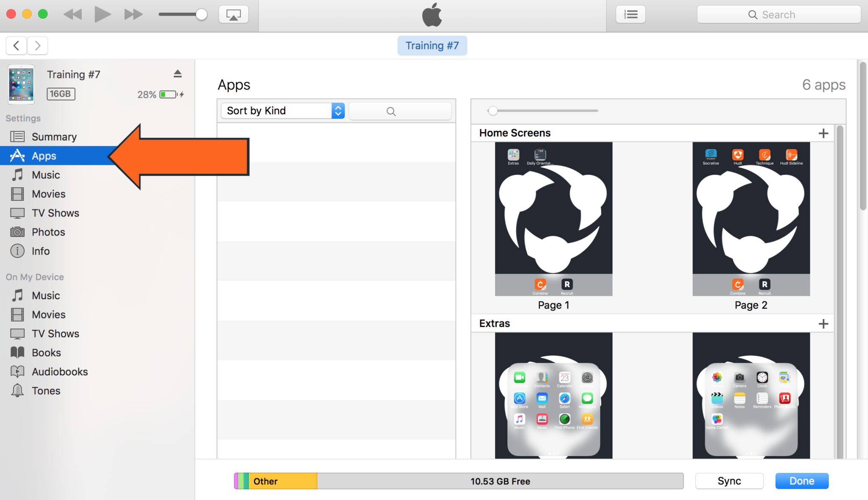Open the Sort by Kind dropdown
The width and height of the screenshot is (868, 500).
tap(283, 111)
